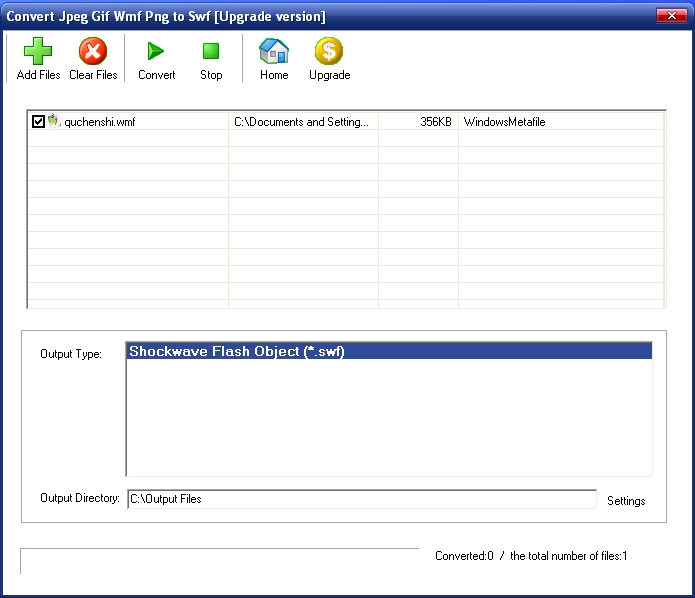The width and height of the screenshot is (695, 598).
Task: Click the conversion progress bar
Action: [x=219, y=561]
